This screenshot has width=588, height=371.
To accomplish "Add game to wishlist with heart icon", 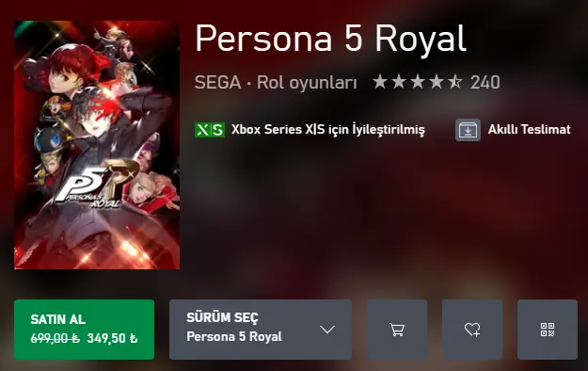I will [472, 330].
